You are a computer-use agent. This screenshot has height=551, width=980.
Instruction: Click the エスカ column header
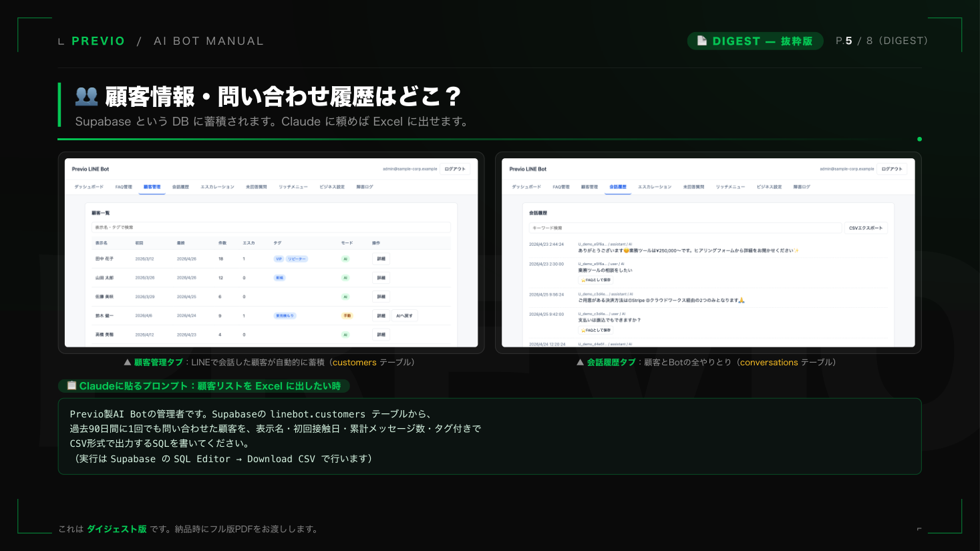click(249, 243)
